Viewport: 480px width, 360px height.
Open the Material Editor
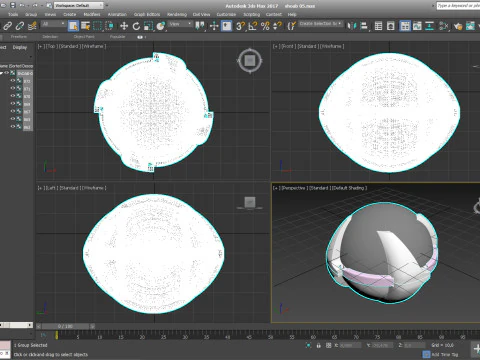(x=444, y=26)
